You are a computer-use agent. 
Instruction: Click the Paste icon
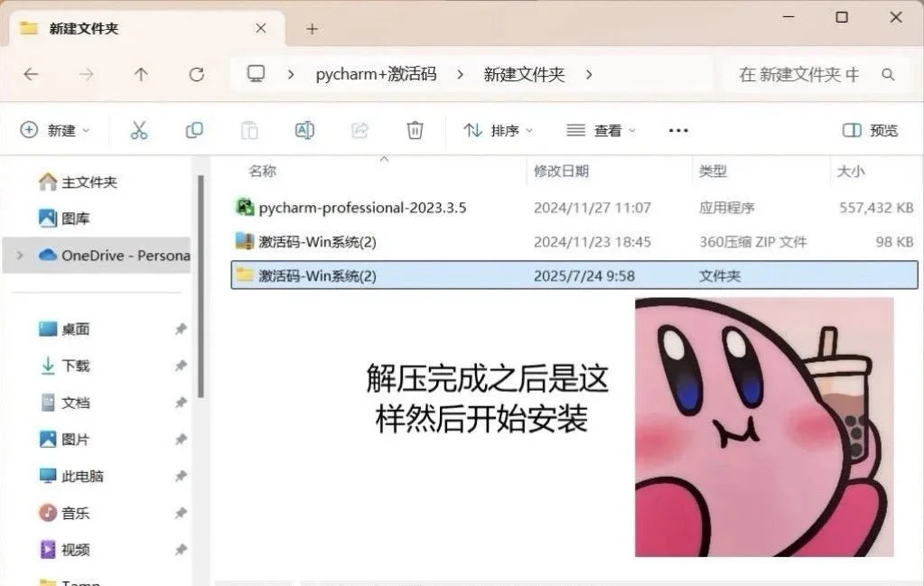pos(249,129)
